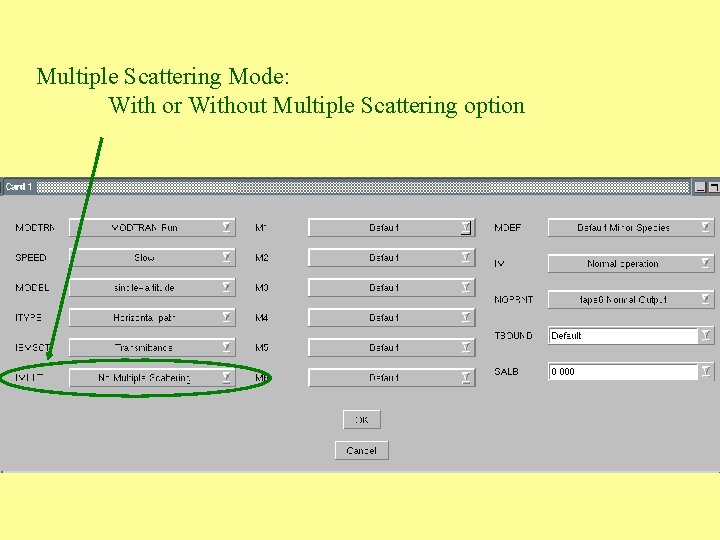
Task: Open the IEMSCT dropdown showing Transmittance
Action: coord(152,348)
